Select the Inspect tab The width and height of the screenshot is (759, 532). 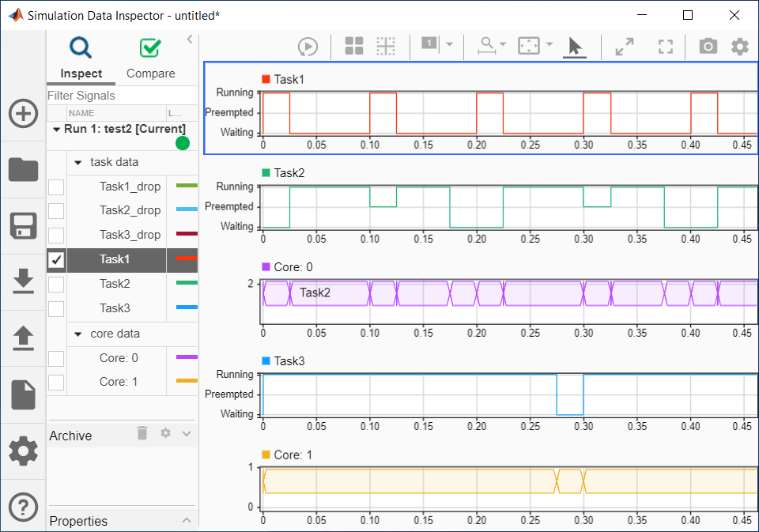81,74
